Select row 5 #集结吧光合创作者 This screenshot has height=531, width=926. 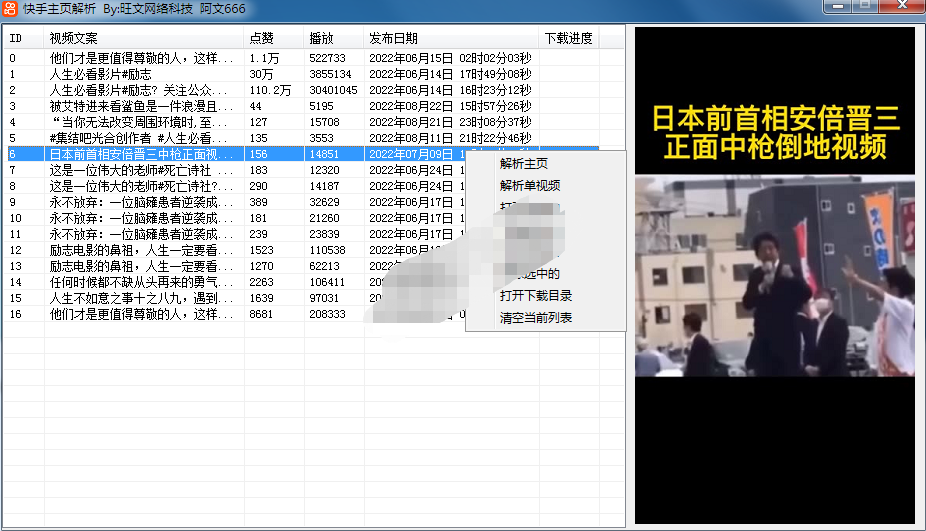point(140,138)
